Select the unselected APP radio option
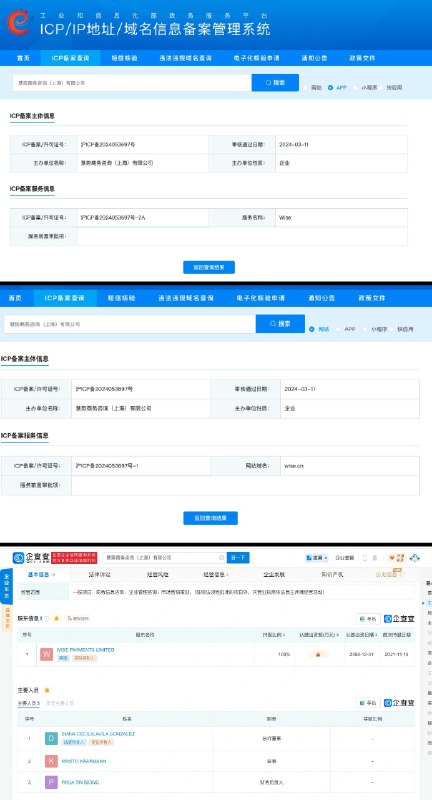The height and width of the screenshot is (800, 432). pos(338,329)
